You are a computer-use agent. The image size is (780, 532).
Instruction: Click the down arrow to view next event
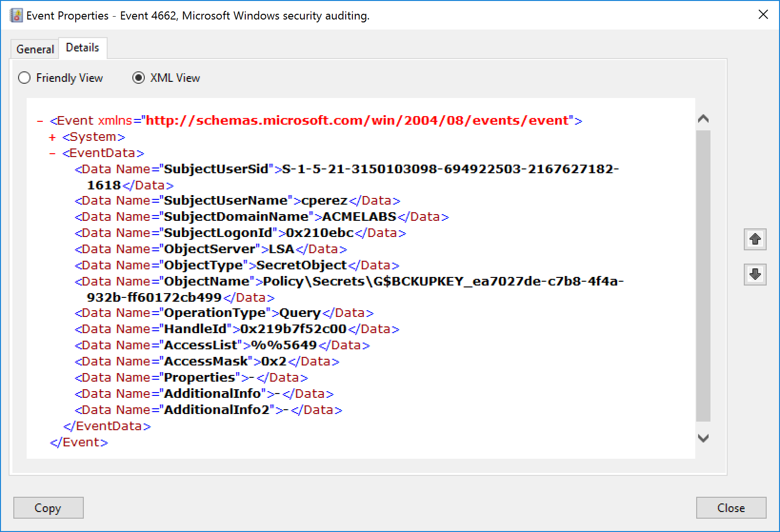755,275
